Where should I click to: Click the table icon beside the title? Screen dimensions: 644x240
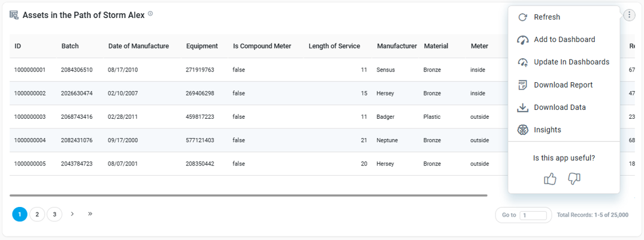click(14, 15)
